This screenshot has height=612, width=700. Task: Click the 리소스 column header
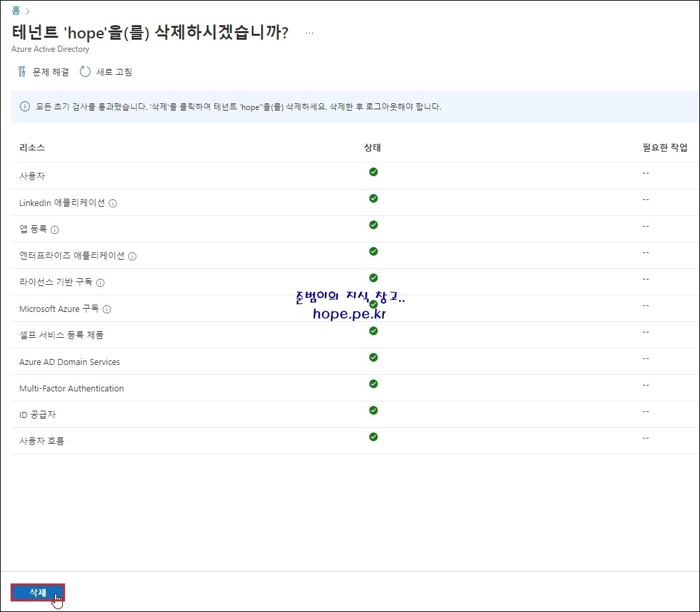click(32, 148)
